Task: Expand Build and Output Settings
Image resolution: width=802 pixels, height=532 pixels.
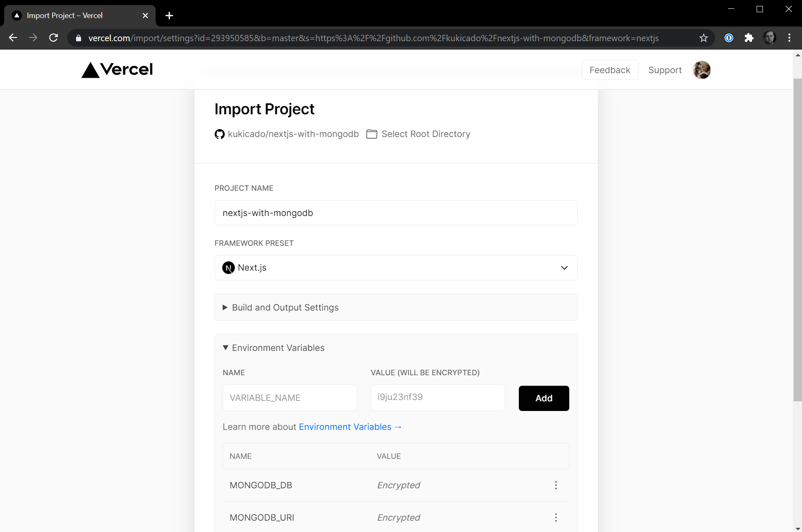Action: (x=396, y=308)
